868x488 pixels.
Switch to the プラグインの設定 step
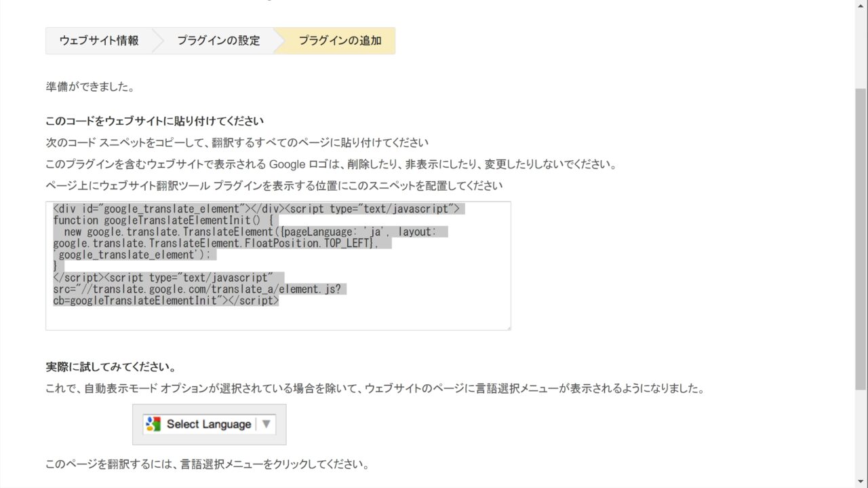pyautogui.click(x=218, y=41)
